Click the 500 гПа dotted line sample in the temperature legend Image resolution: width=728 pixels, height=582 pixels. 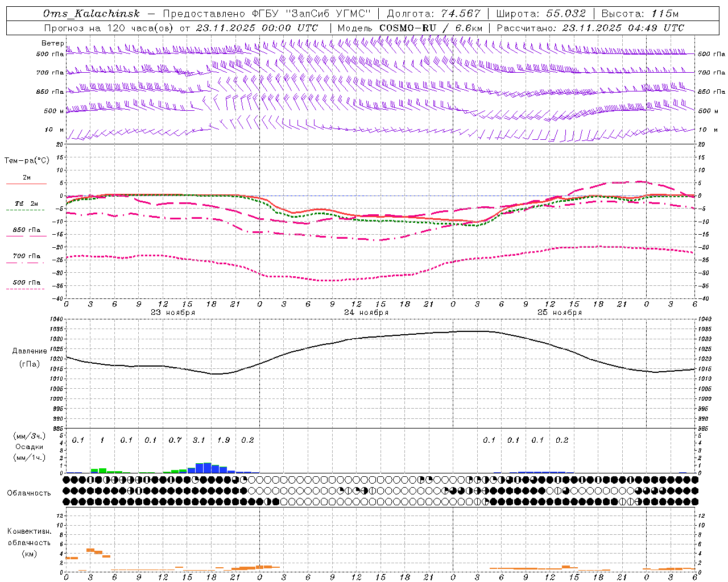25,289
